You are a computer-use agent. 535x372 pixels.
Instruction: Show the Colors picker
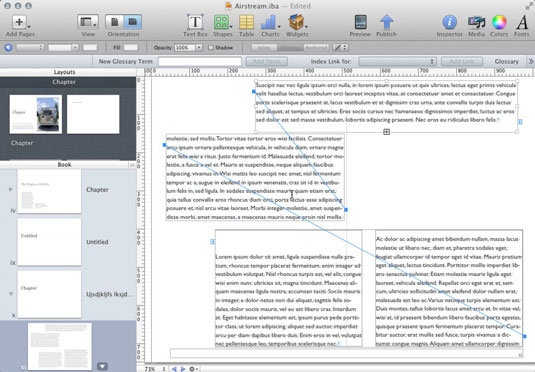(499, 22)
